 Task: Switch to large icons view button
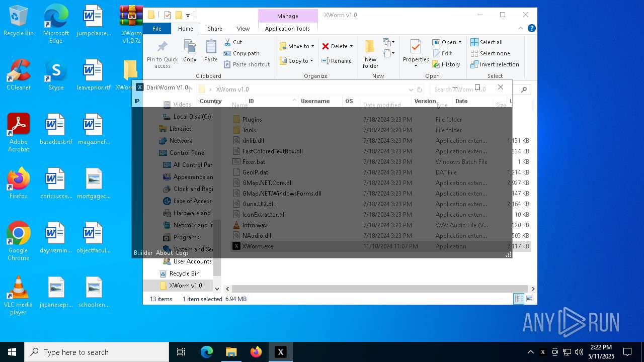tap(530, 299)
